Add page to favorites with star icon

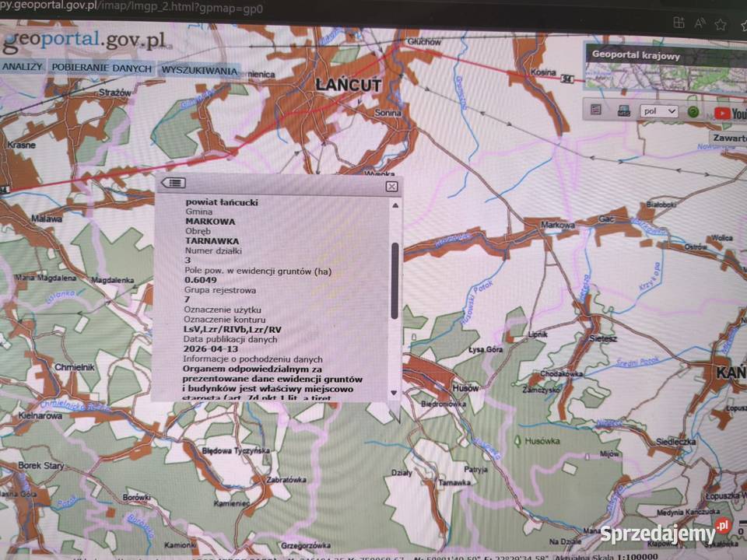(721, 24)
